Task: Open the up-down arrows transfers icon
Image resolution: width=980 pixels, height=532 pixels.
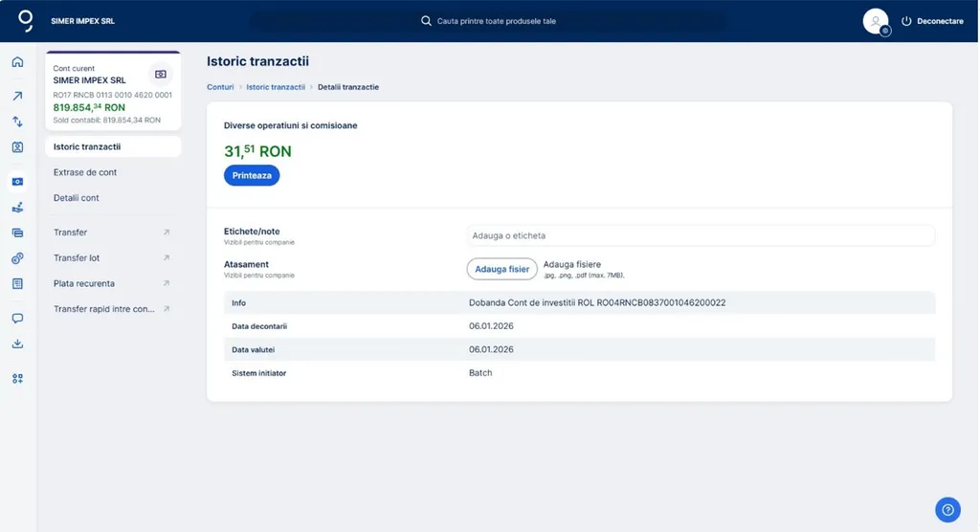Action: pos(17,122)
